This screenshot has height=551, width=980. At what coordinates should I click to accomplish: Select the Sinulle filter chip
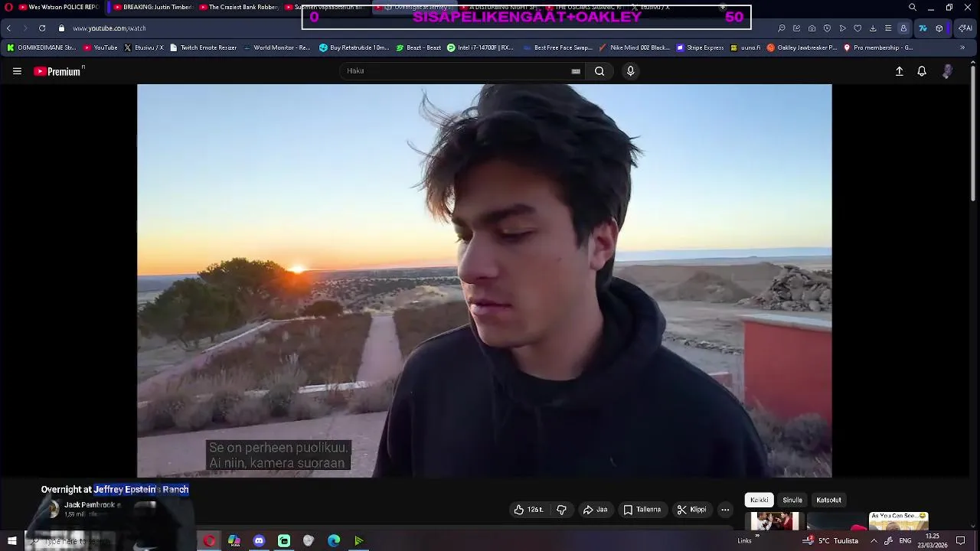click(792, 500)
